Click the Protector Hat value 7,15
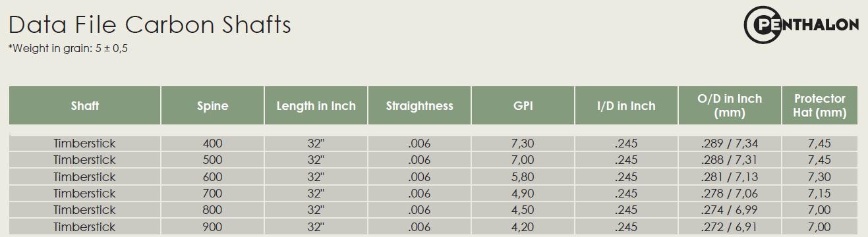The height and width of the screenshot is (237, 868). tap(820, 194)
